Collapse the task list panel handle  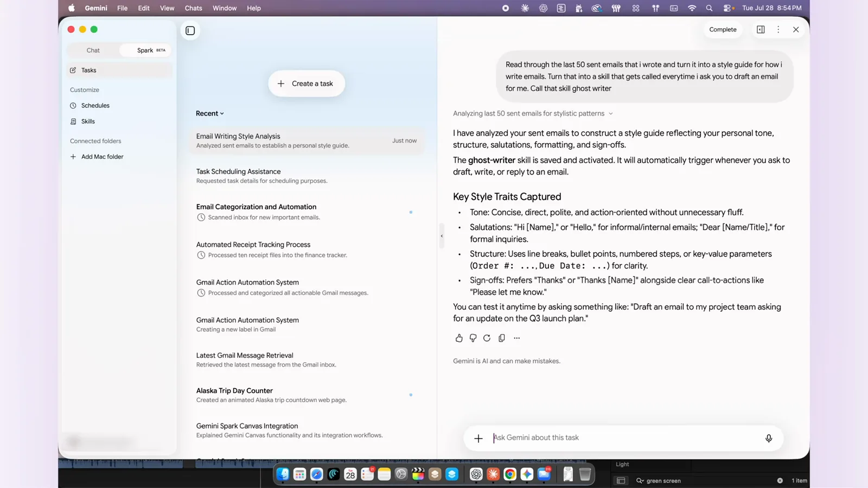(x=442, y=236)
